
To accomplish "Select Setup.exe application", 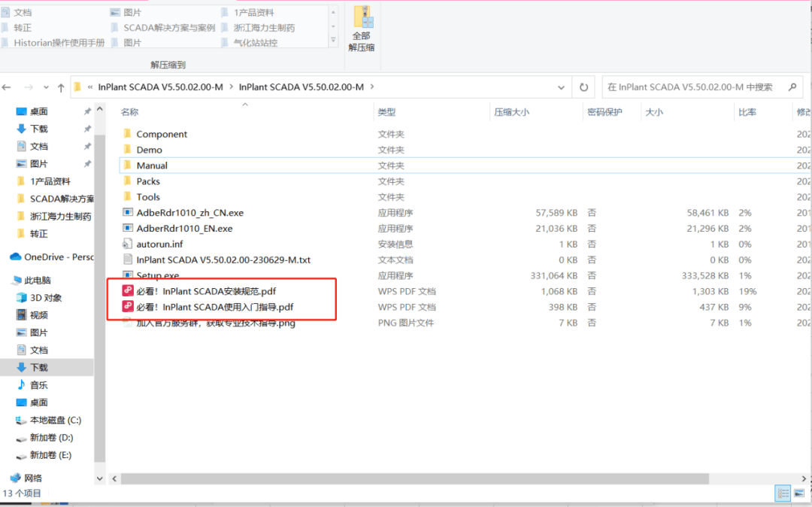I will click(x=157, y=275).
